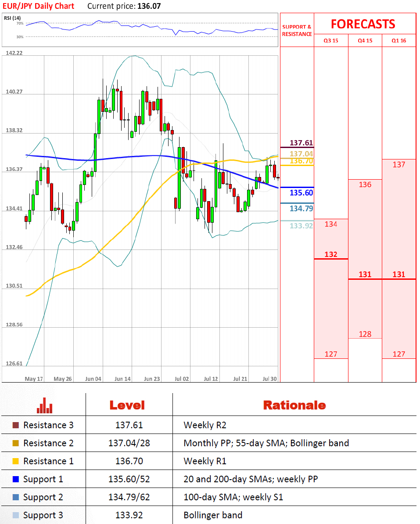Screen dimensions: 420x524
Task: Click the Support & Resistance header
Action: pyautogui.click(x=297, y=30)
